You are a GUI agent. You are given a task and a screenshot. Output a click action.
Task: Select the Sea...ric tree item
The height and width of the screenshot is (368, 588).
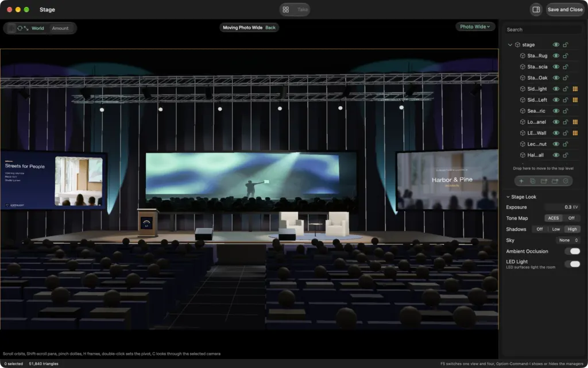pyautogui.click(x=536, y=111)
